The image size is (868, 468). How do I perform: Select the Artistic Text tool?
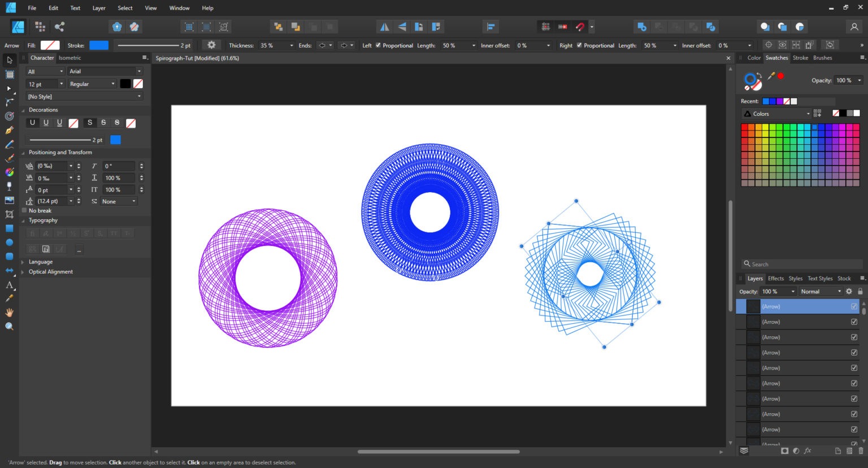[9, 285]
